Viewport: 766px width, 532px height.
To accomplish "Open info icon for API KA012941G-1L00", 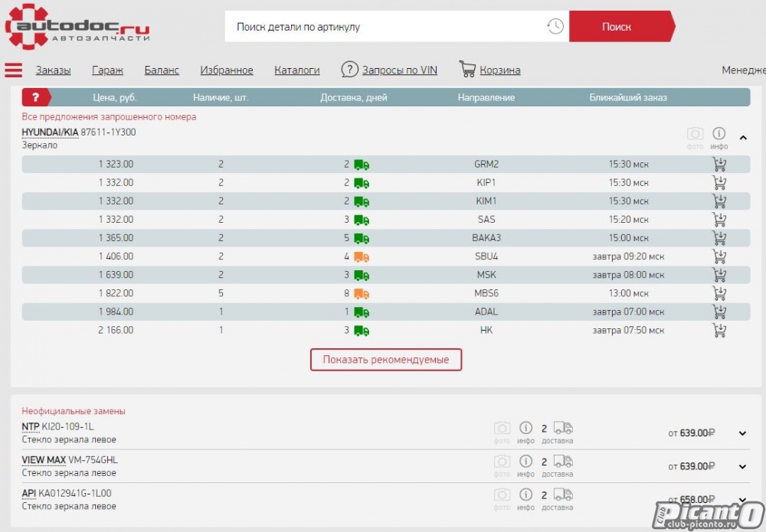I will [x=525, y=495].
